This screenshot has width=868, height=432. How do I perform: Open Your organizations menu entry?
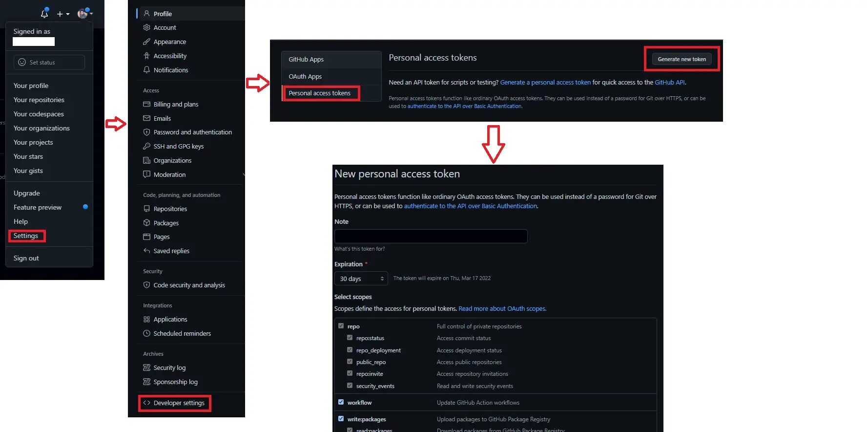point(41,128)
